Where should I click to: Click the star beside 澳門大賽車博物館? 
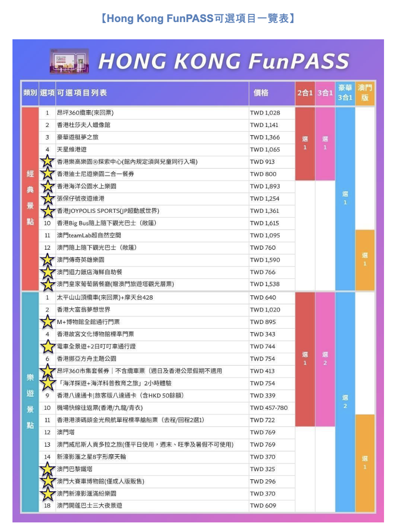click(x=47, y=481)
